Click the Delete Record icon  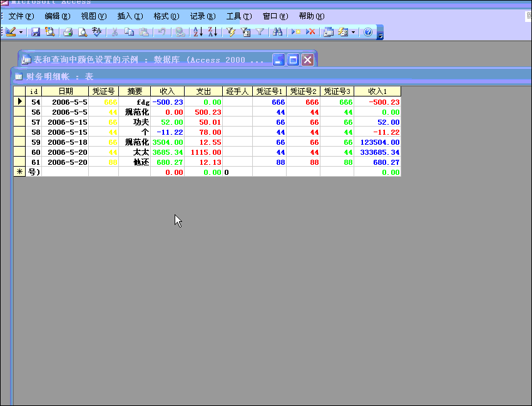coord(310,32)
